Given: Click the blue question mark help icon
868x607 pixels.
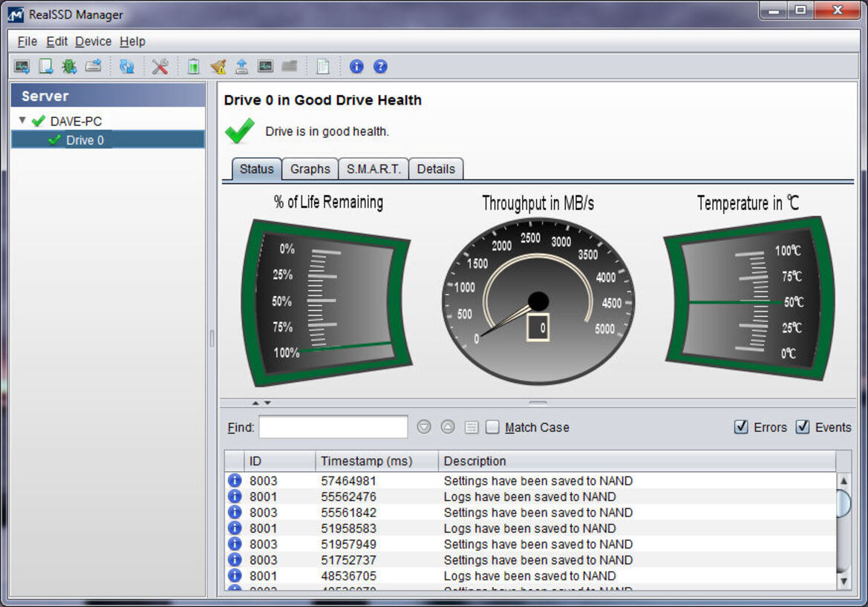Looking at the screenshot, I should 380,67.
